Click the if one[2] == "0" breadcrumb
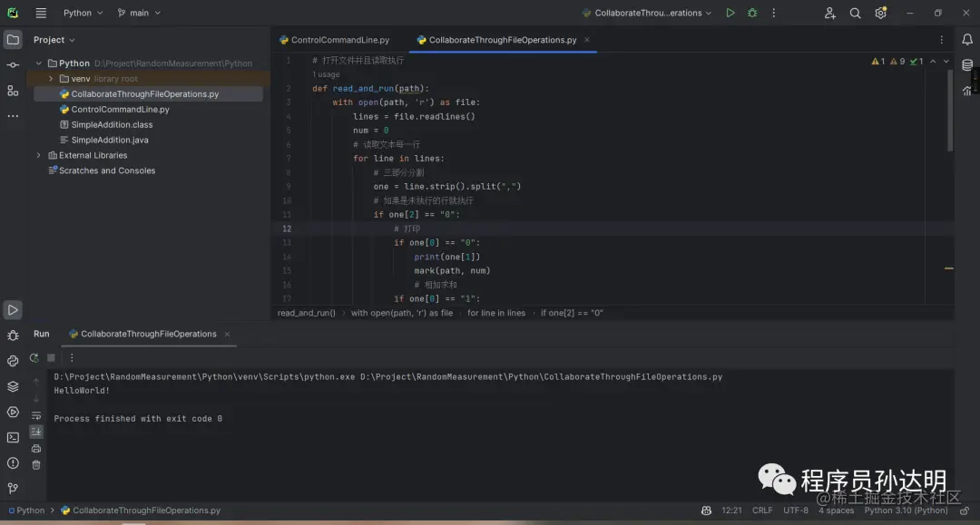Viewport: 980px width, 525px height. 572,313
